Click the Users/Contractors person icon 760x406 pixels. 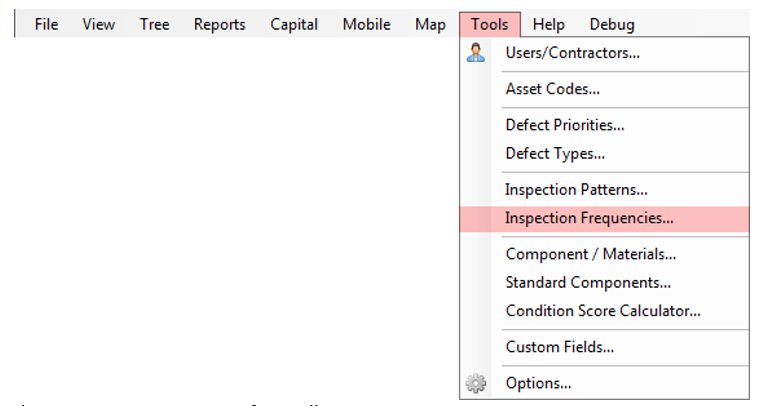[x=476, y=53]
